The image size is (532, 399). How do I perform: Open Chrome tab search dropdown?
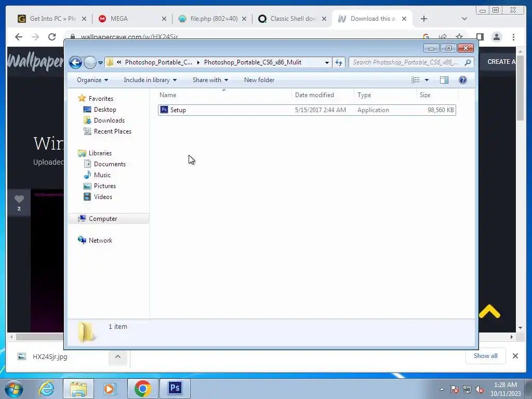click(x=464, y=19)
